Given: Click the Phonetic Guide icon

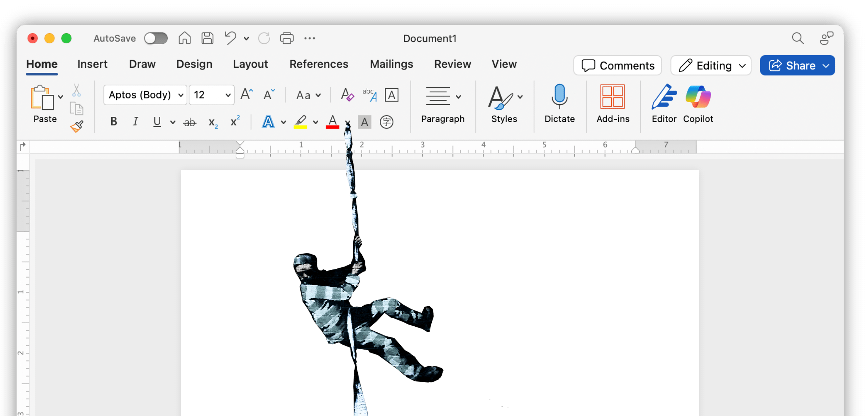Looking at the screenshot, I should tap(386, 122).
